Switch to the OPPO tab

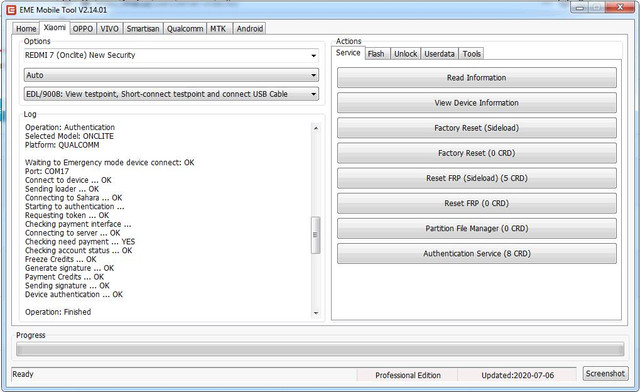pos(83,29)
